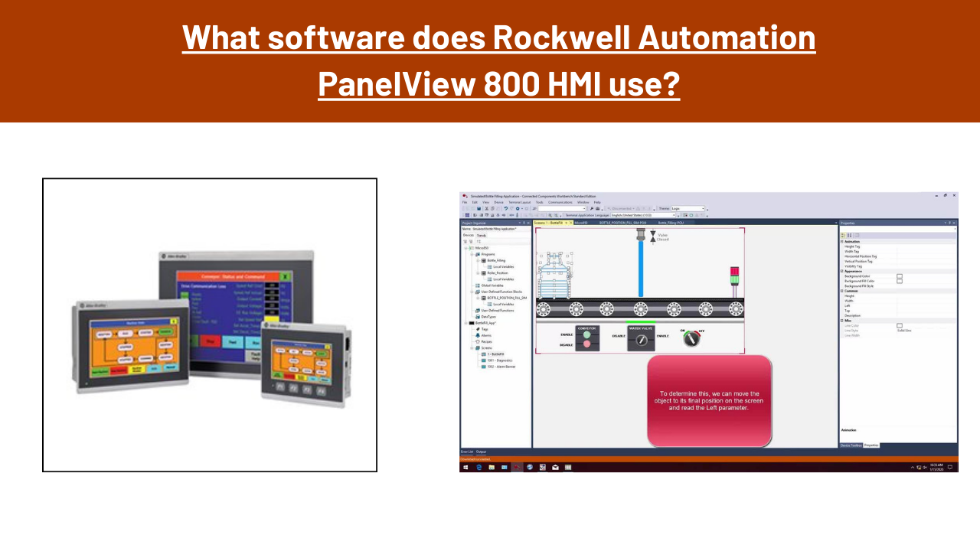Click the zoom in magnifier icon
This screenshot has height=551, width=980.
coord(550,215)
